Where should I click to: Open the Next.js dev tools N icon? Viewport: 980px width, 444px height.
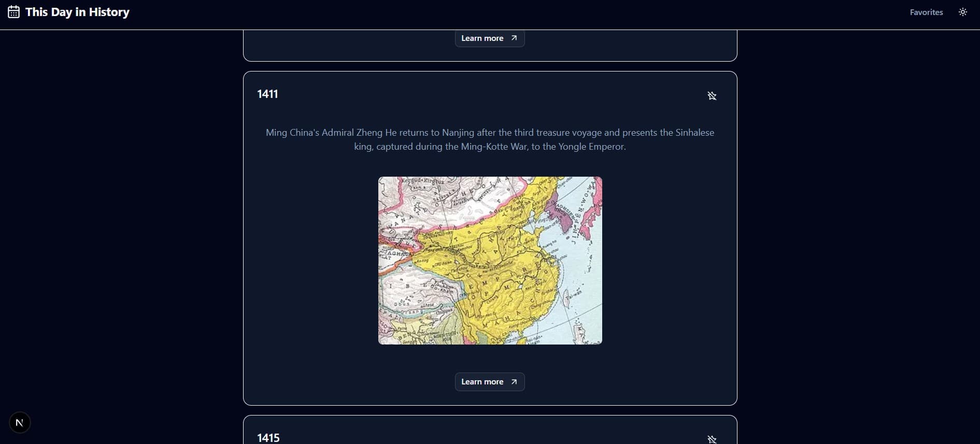20,423
